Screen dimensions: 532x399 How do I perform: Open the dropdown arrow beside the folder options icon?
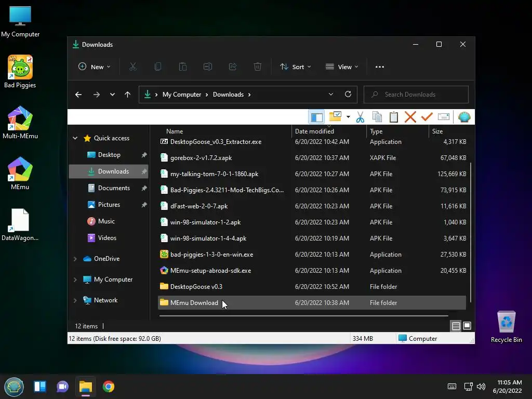coord(348,117)
